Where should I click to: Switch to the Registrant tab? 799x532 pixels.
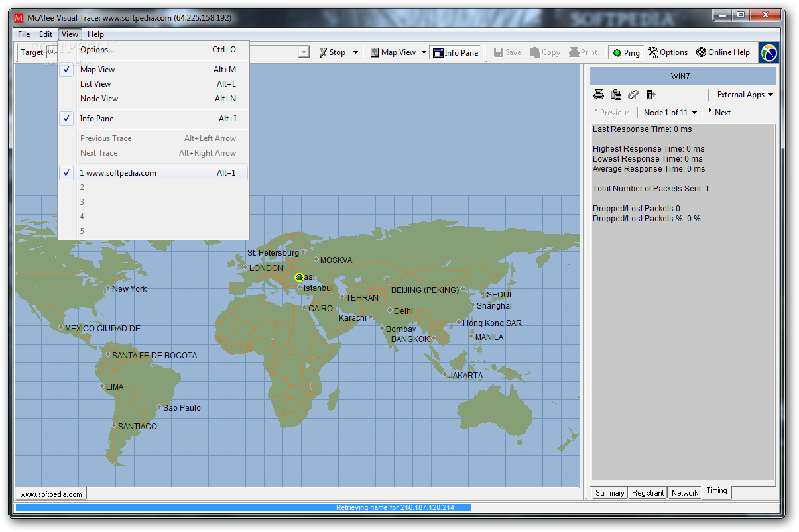648,493
